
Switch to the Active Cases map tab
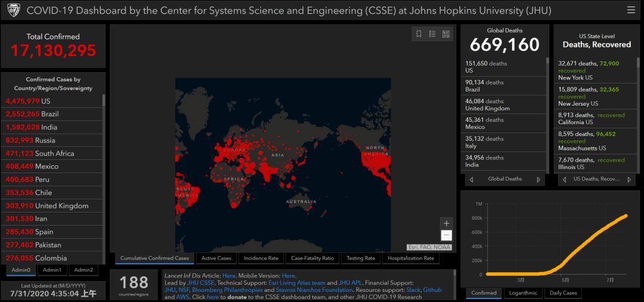[x=216, y=258]
